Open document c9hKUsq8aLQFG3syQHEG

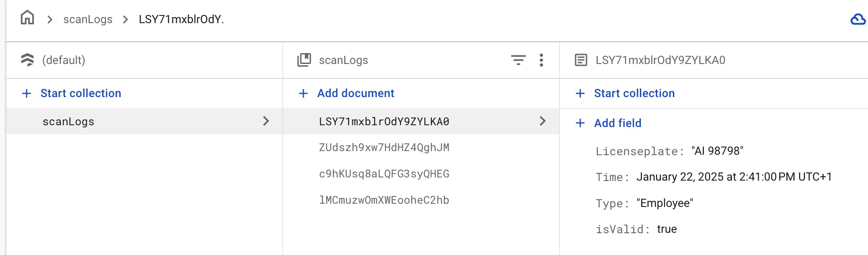(384, 174)
